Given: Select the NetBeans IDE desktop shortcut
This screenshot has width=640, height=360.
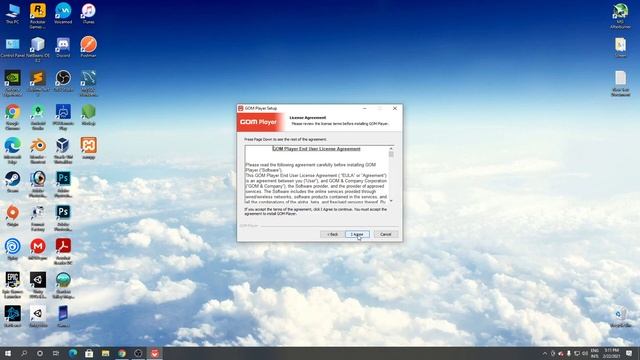Looking at the screenshot, I should [38, 49].
